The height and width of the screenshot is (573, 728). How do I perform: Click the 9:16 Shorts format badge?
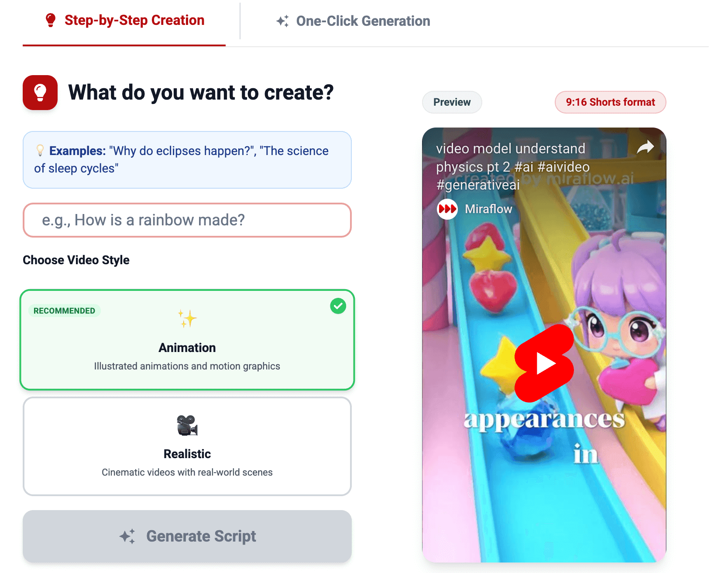pos(611,102)
